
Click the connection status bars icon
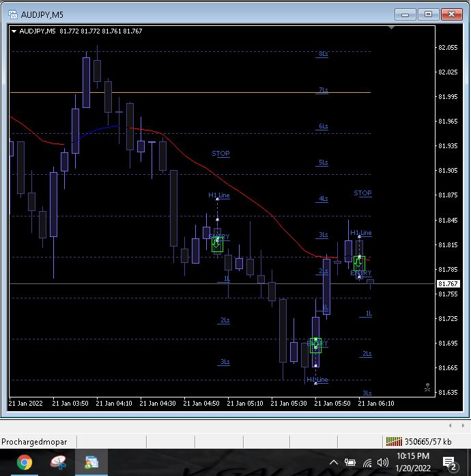pos(394,441)
